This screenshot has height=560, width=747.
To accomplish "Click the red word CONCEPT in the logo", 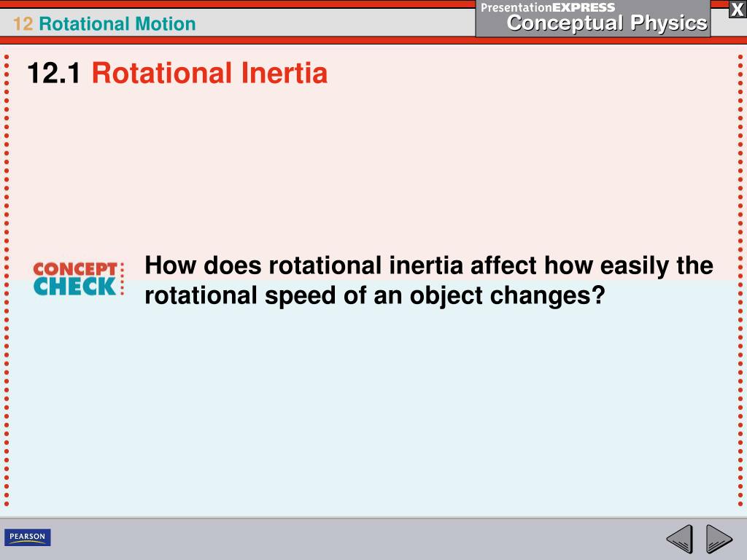I will pyautogui.click(x=75, y=269).
